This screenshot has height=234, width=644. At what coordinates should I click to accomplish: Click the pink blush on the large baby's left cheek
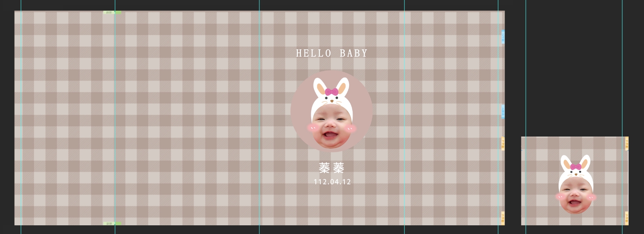(312, 127)
